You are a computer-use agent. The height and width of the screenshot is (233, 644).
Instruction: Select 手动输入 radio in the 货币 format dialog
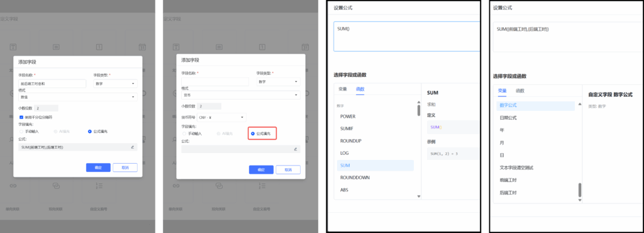[184, 134]
